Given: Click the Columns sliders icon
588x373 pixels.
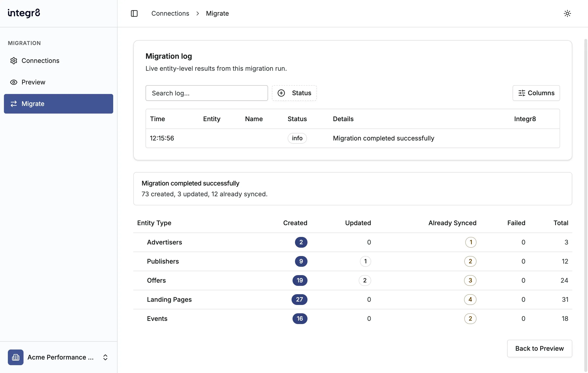Looking at the screenshot, I should (522, 93).
